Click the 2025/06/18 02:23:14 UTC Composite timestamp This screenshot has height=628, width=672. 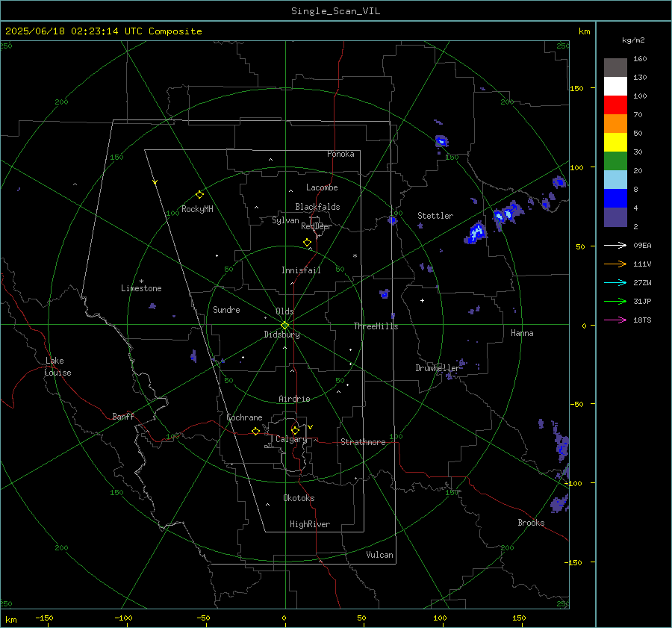click(103, 31)
